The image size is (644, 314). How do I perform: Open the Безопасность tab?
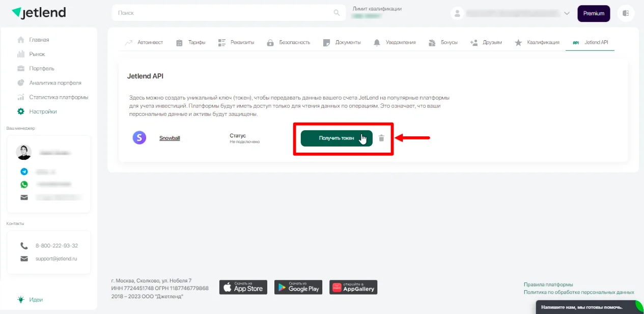click(289, 42)
